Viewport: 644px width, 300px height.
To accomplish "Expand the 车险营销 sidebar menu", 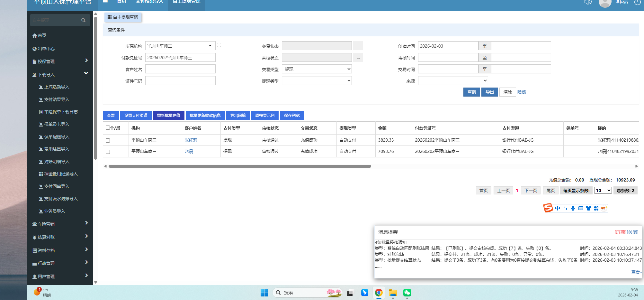I will pyautogui.click(x=60, y=224).
